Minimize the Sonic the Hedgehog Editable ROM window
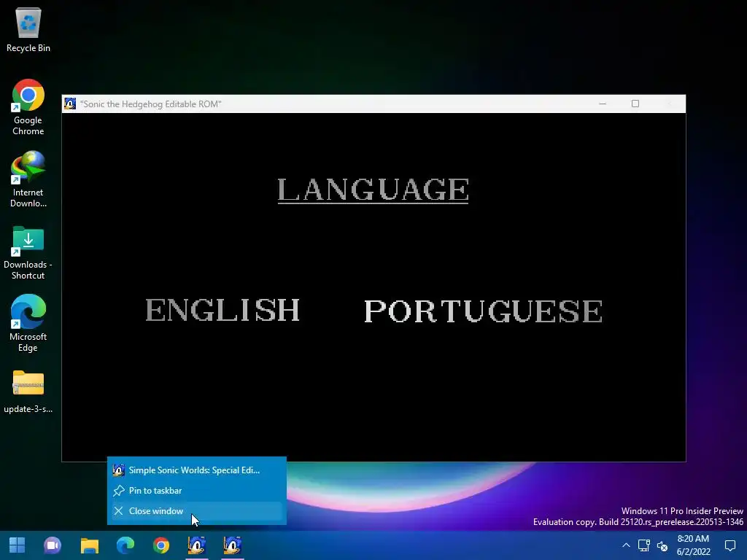Screen dimensions: 747x560 tap(603, 104)
